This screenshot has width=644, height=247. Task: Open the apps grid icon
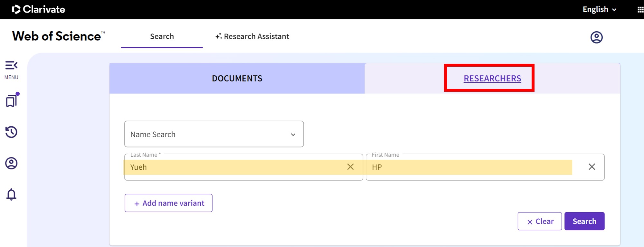pos(640,10)
